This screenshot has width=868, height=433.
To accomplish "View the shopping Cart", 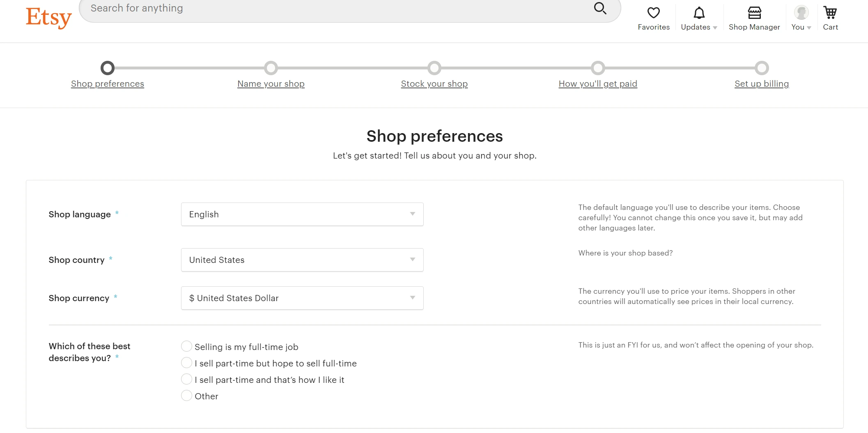I will point(830,13).
